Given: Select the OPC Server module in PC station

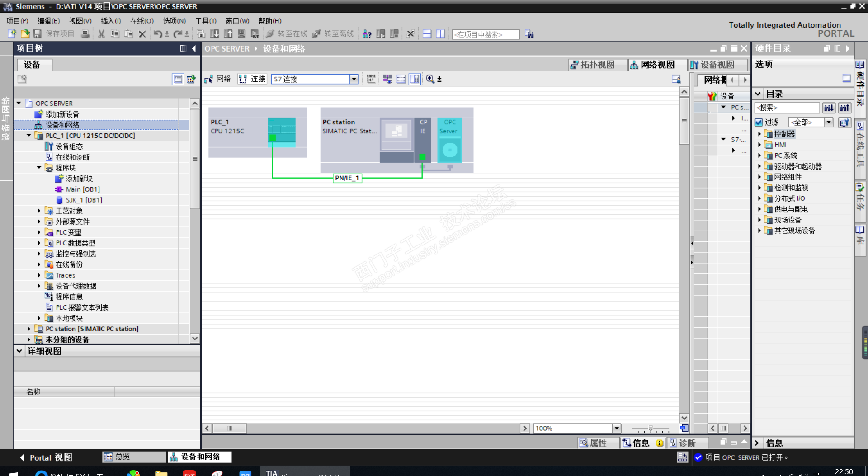Looking at the screenshot, I should click(x=449, y=139).
